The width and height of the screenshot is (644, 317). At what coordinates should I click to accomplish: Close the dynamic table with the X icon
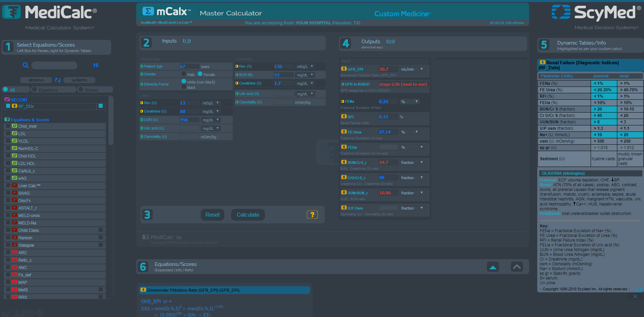pyautogui.click(x=635, y=296)
